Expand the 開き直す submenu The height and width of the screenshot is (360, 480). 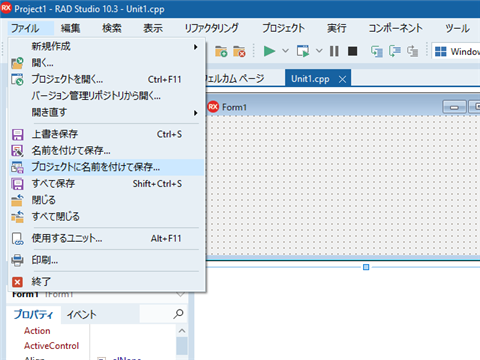[x=106, y=113]
